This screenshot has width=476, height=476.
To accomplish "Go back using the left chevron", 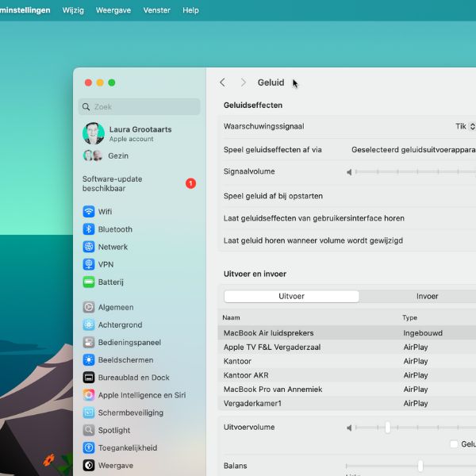I will coord(222,83).
